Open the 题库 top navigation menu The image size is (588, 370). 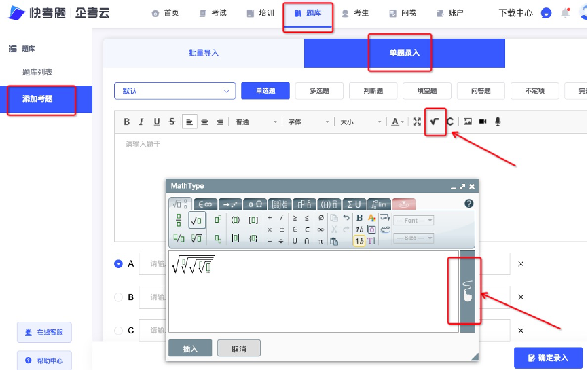(308, 13)
